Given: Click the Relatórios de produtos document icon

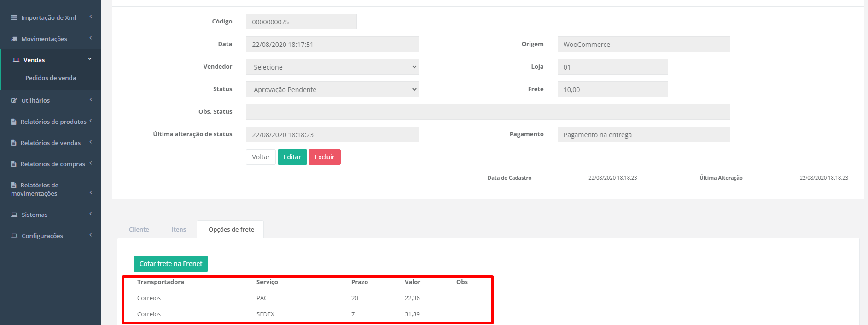Looking at the screenshot, I should coord(14,122).
